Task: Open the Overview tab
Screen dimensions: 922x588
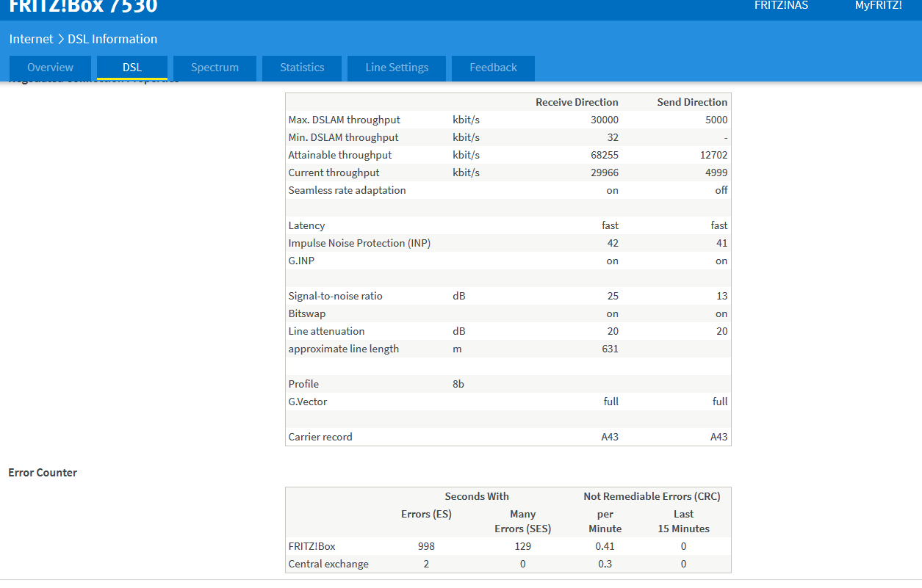Action: pyautogui.click(x=50, y=68)
